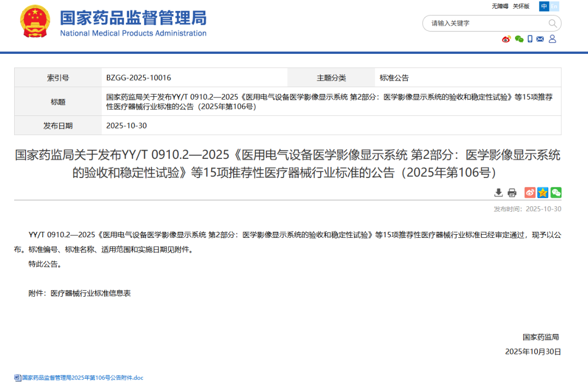Open the WeChat icon below the search box
This screenshot has width=588, height=387.
[519, 39]
